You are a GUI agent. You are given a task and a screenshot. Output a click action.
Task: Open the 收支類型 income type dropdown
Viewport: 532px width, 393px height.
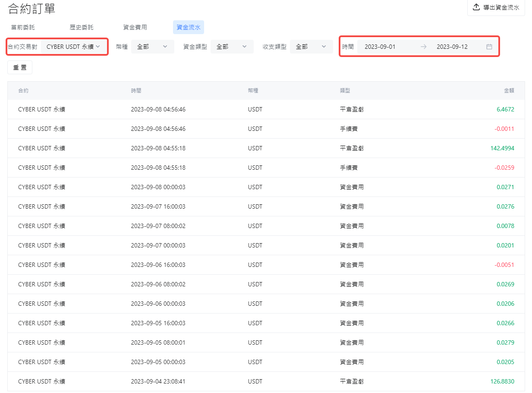311,47
